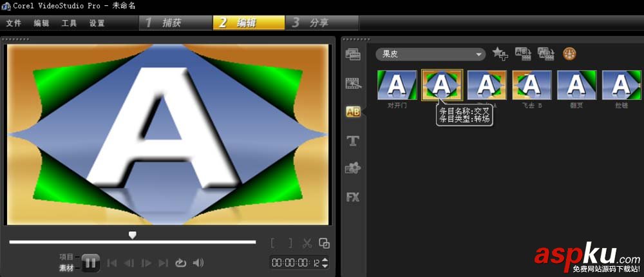Open the 工具 menu
This screenshot has width=644, height=277.
coord(69,23)
